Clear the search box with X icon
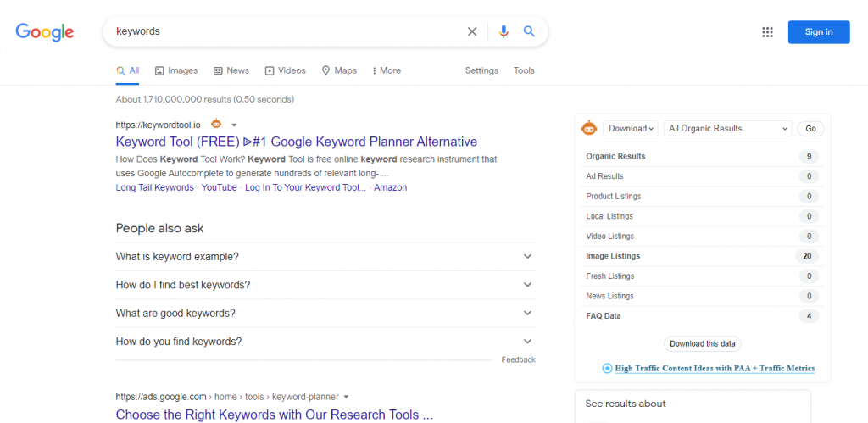The width and height of the screenshot is (868, 423). pyautogui.click(x=472, y=31)
